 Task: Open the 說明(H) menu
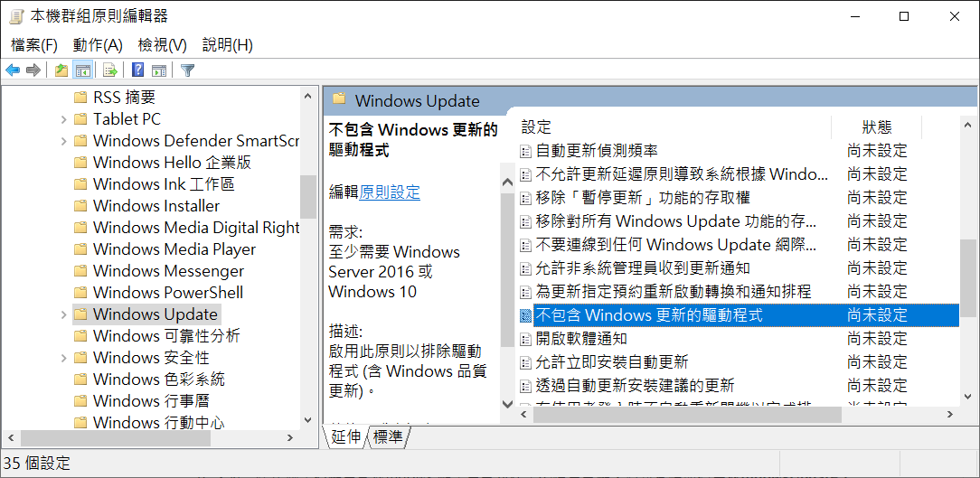tap(228, 45)
